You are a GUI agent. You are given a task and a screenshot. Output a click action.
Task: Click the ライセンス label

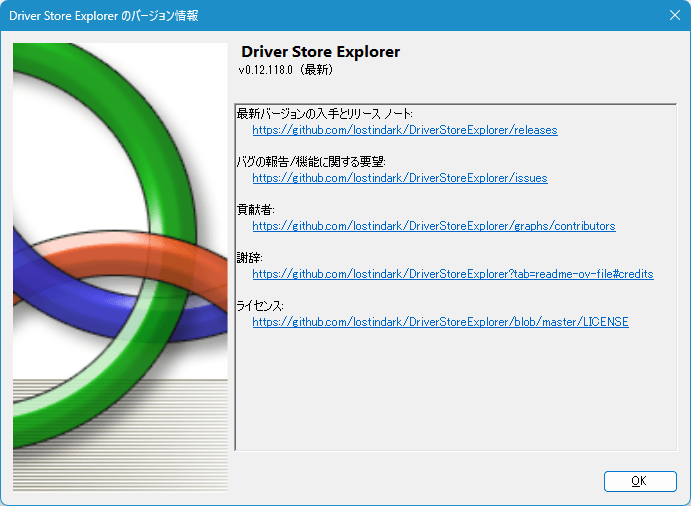(260, 306)
